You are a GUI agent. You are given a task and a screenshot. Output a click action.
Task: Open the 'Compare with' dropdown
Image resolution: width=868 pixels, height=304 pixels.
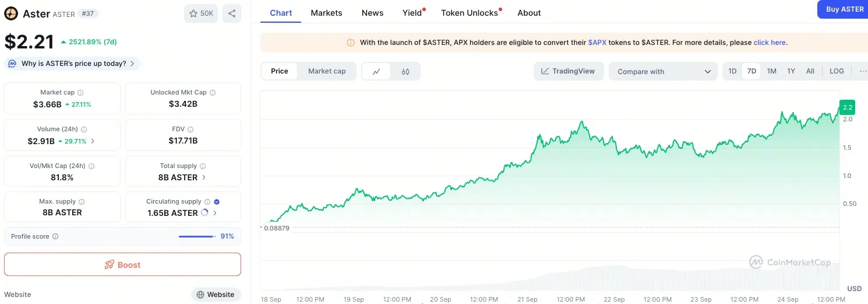[664, 72]
